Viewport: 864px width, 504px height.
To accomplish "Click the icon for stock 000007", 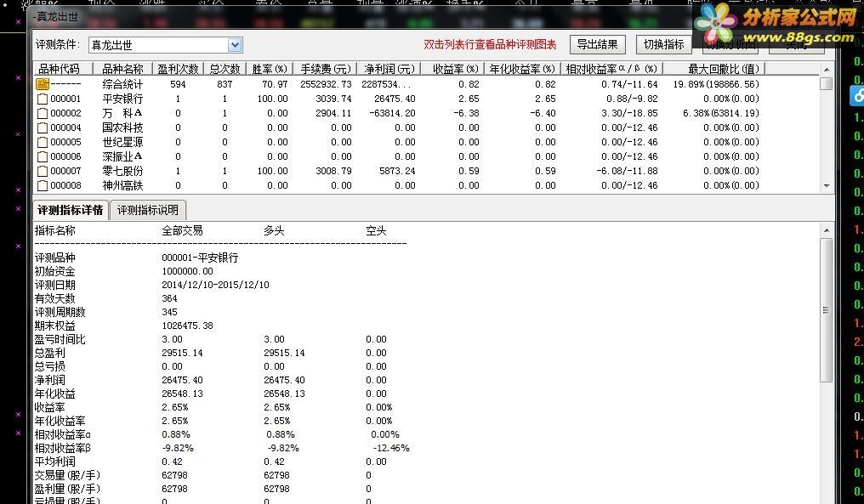I will 43,172.
